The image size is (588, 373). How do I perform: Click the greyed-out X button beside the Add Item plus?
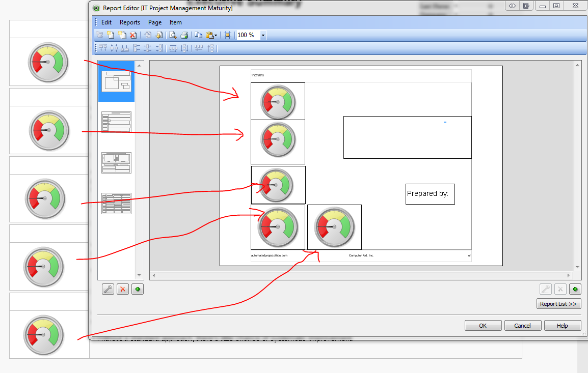click(560, 289)
